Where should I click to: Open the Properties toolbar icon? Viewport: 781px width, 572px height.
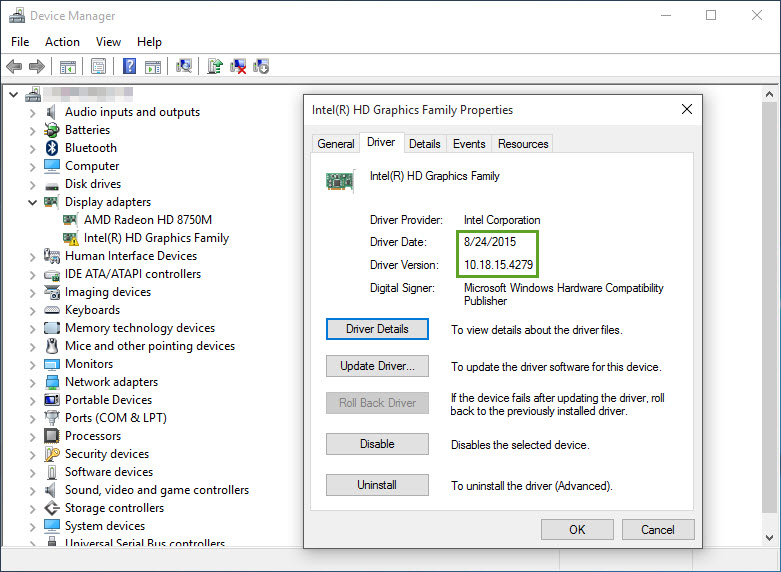click(99, 66)
